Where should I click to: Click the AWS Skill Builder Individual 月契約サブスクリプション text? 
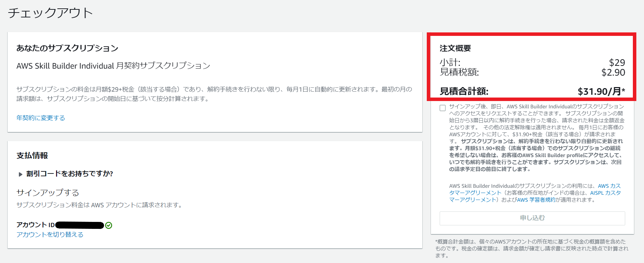113,66
